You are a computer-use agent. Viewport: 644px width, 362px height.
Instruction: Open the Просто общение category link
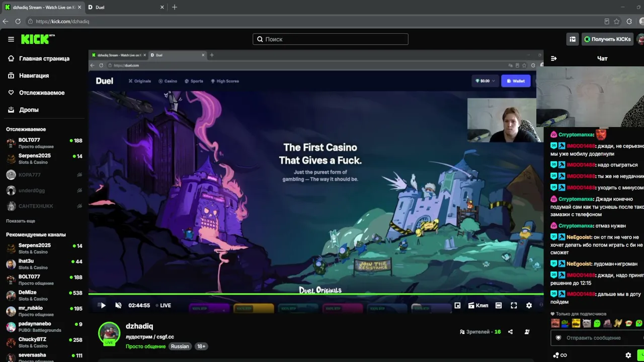tap(145, 346)
